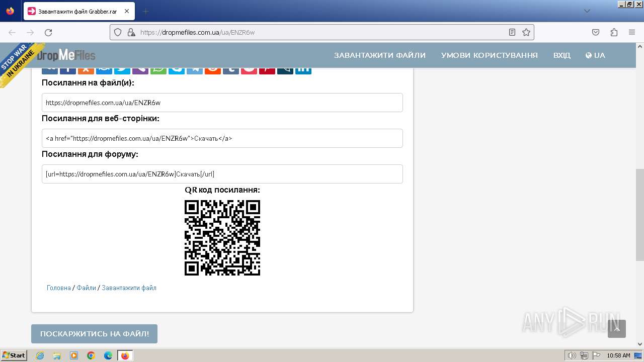644x362 pixels.
Task: Click QR код посилання: heading
Action: (x=222, y=190)
